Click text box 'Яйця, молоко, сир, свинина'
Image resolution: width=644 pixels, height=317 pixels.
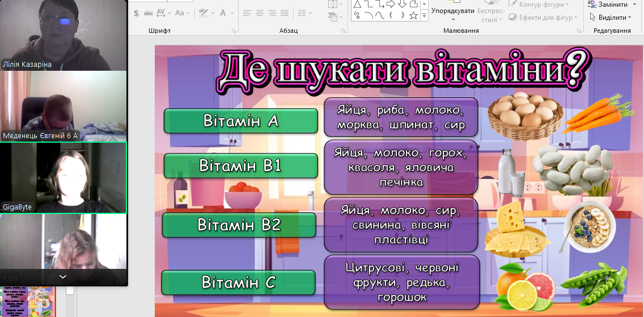coord(401,225)
